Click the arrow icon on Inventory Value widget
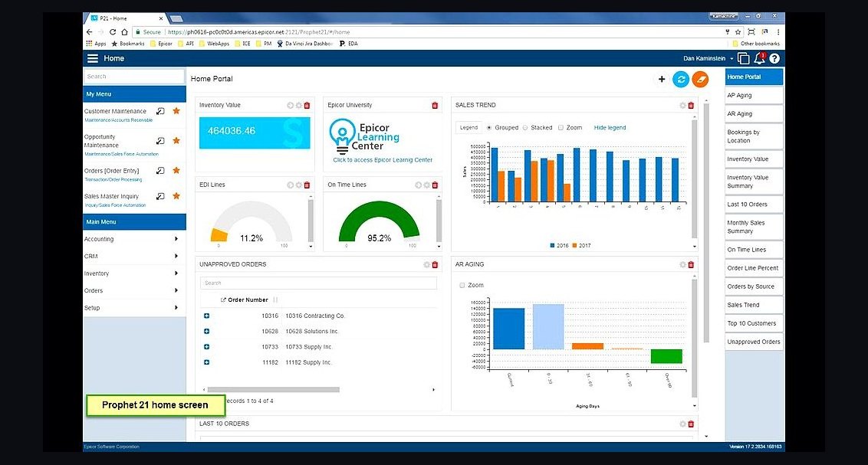Screen dimensions: 868x465 pyautogui.click(x=290, y=105)
